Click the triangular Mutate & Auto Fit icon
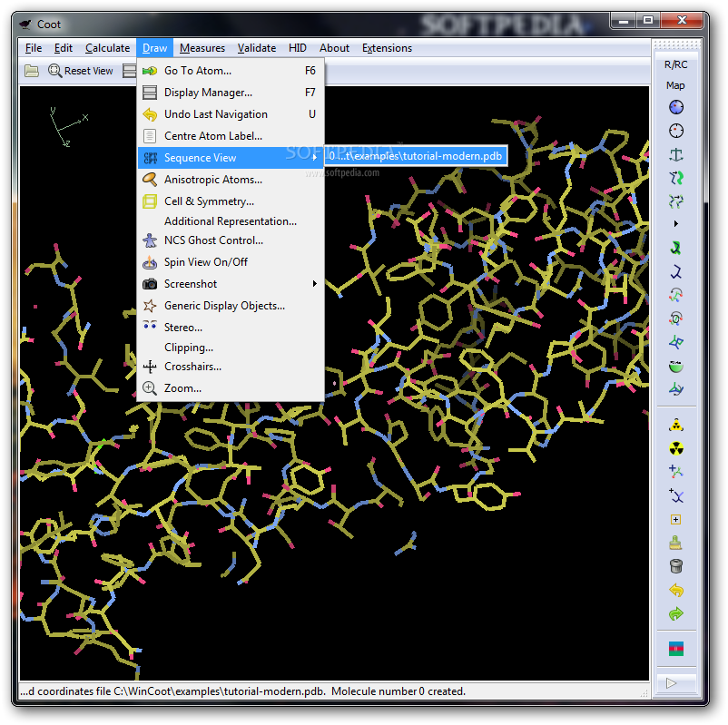The image size is (728, 725). pos(676,425)
